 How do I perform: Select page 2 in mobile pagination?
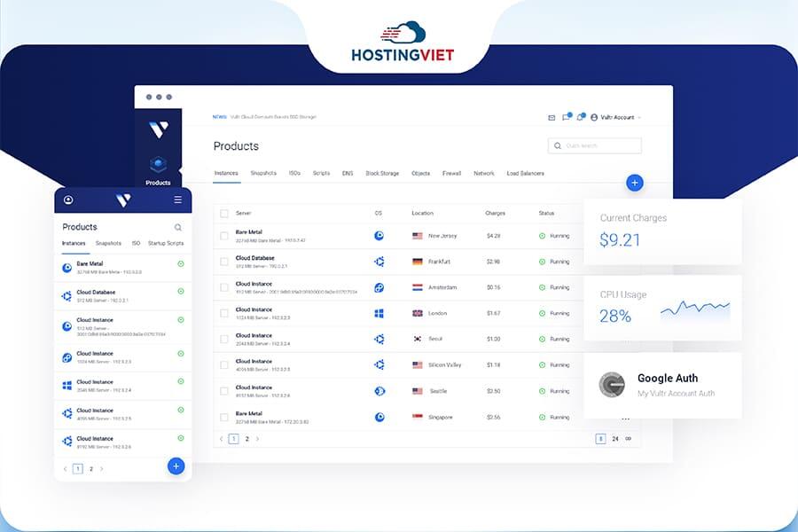(91, 469)
